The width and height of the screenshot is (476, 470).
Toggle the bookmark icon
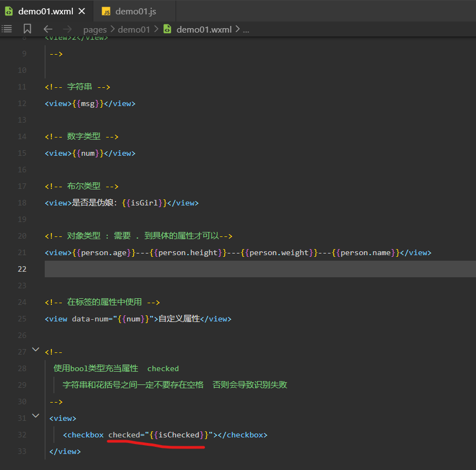[x=27, y=29]
